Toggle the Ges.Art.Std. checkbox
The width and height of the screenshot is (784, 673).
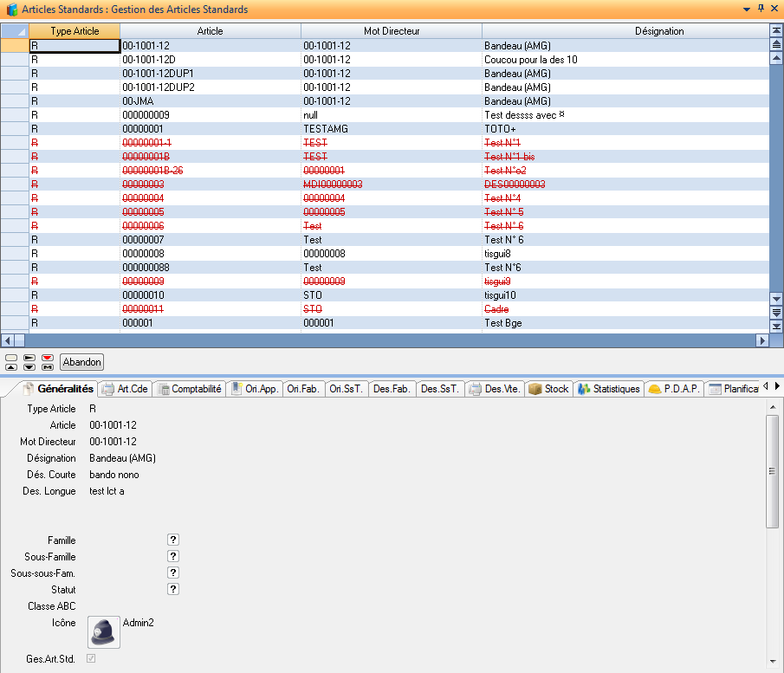(x=91, y=659)
